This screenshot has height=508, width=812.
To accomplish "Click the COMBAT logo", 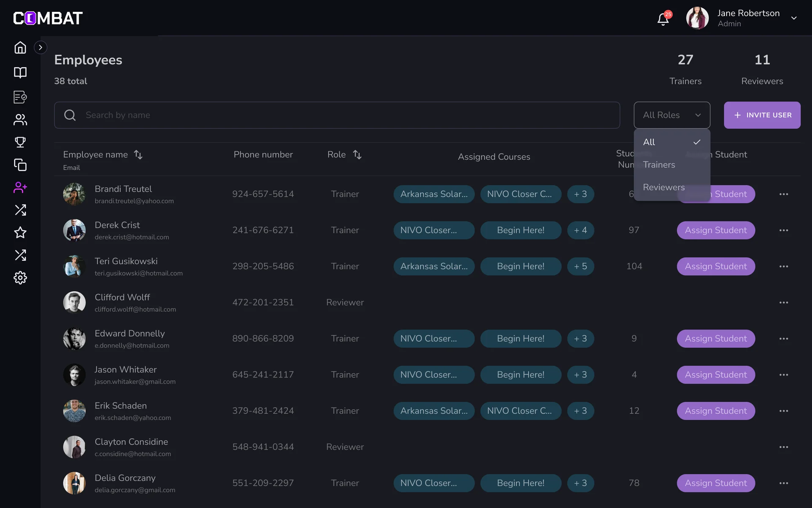I will pyautogui.click(x=48, y=18).
